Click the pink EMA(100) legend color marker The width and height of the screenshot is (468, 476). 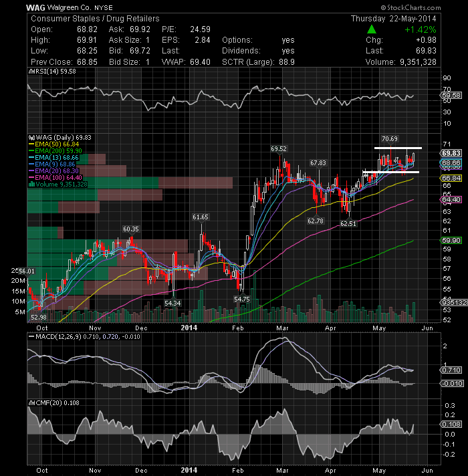tap(31, 178)
